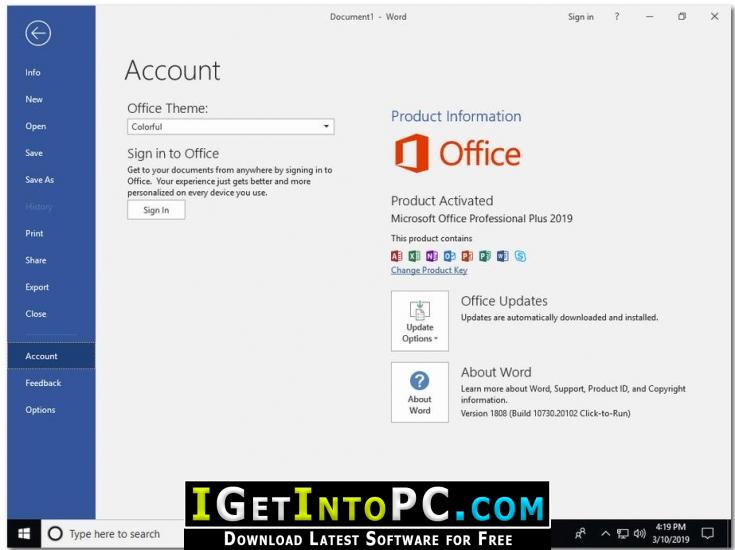Open the volume speaker tray icon
Viewport: 735px width, 550px height.
(x=639, y=534)
